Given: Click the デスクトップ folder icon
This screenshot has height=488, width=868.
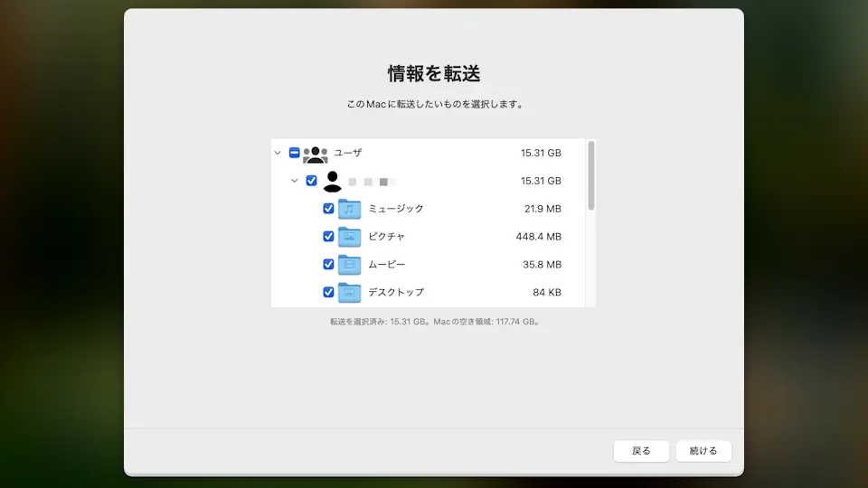Looking at the screenshot, I should [349, 292].
